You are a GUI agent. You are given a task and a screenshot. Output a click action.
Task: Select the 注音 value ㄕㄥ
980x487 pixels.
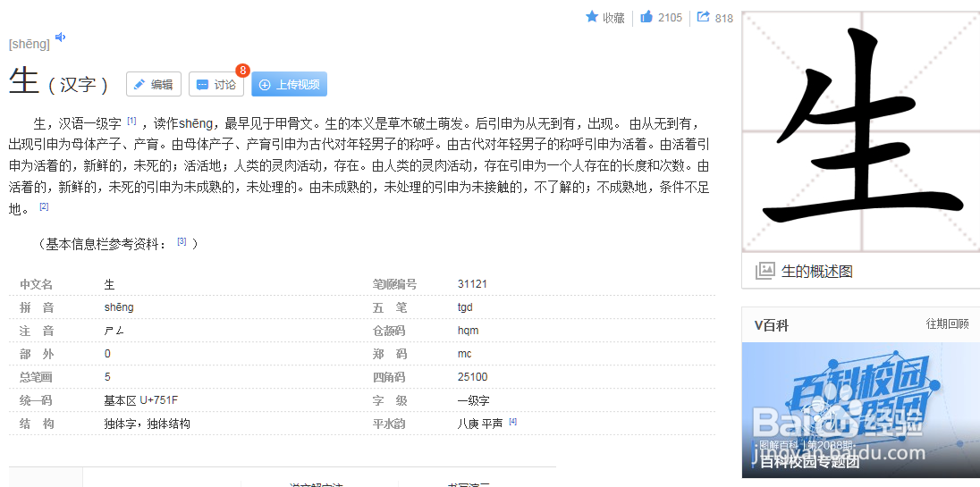114,331
